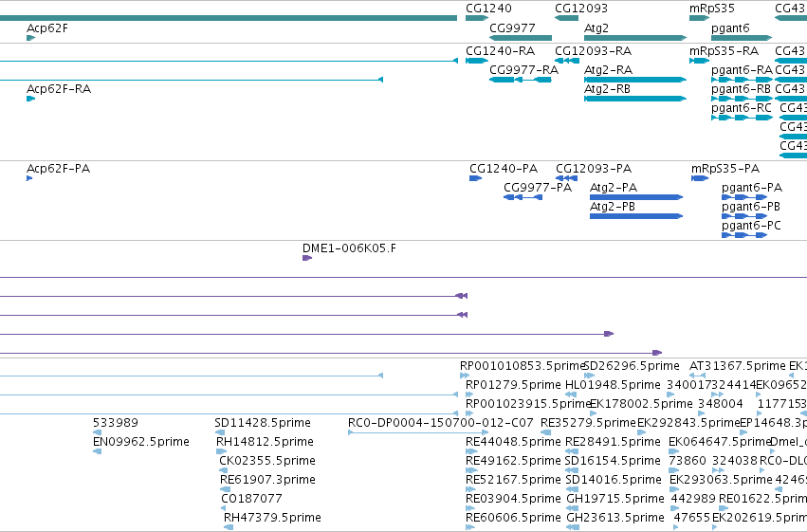Click the RH47379.5prime EST

229,527
